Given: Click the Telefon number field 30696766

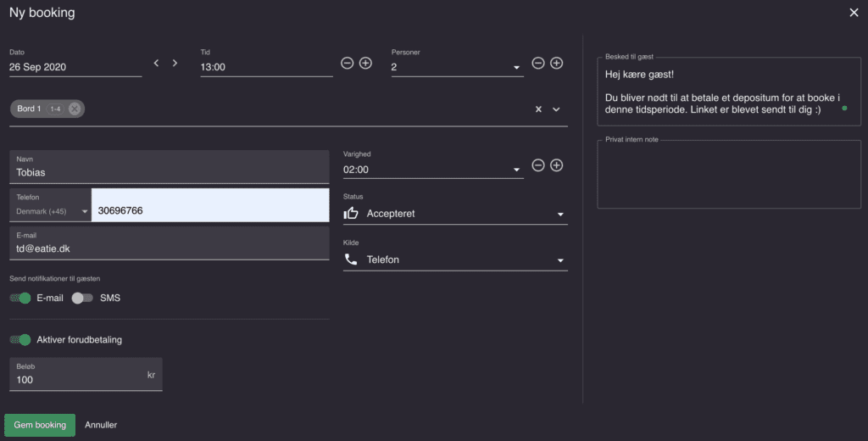Looking at the screenshot, I should tap(210, 205).
